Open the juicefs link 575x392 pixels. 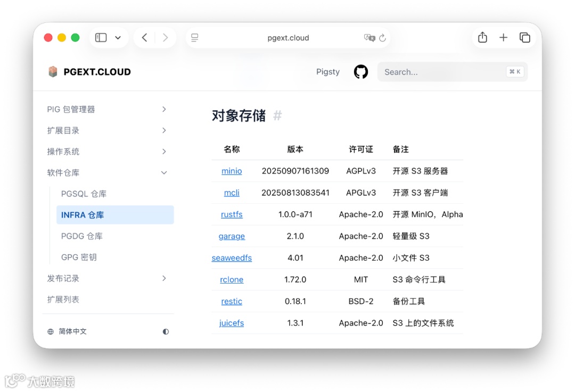tap(232, 323)
